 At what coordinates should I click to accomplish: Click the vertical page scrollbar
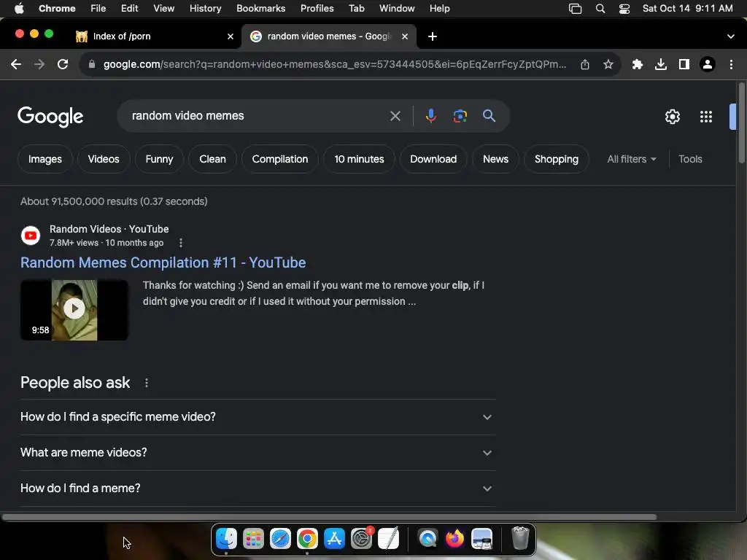point(742,124)
